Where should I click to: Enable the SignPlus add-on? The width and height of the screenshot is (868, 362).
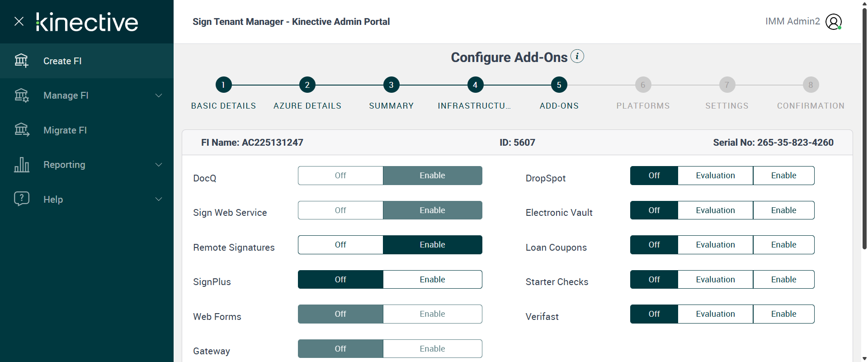pyautogui.click(x=432, y=280)
